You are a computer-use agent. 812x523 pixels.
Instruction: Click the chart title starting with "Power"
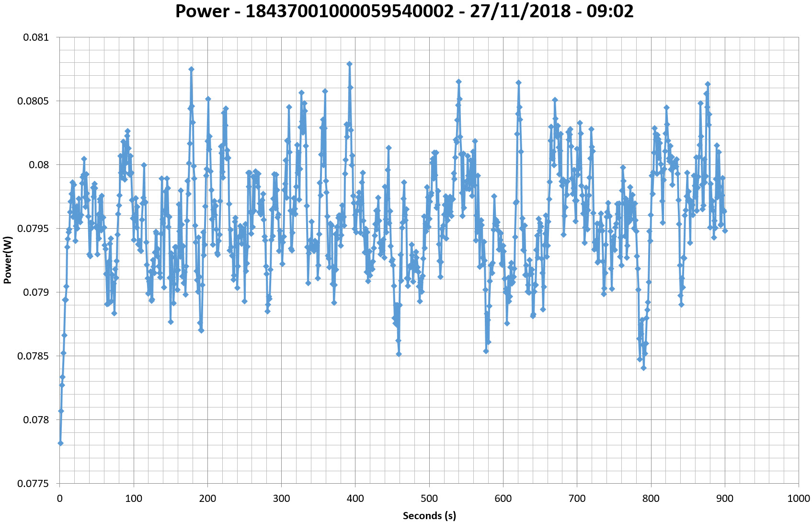[404, 11]
